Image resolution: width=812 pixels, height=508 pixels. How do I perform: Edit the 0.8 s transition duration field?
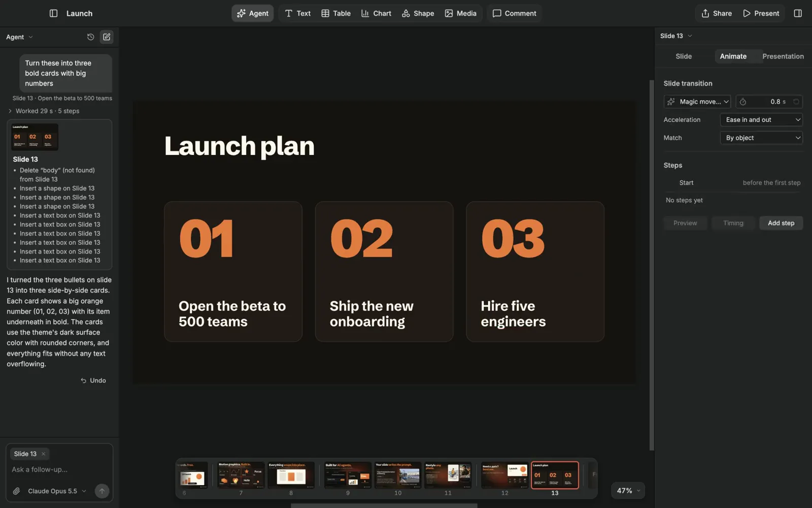point(769,102)
